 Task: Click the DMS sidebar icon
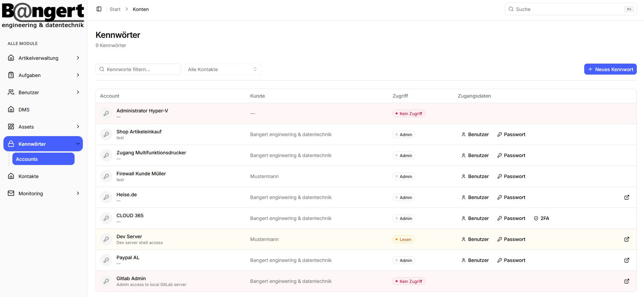click(x=11, y=109)
